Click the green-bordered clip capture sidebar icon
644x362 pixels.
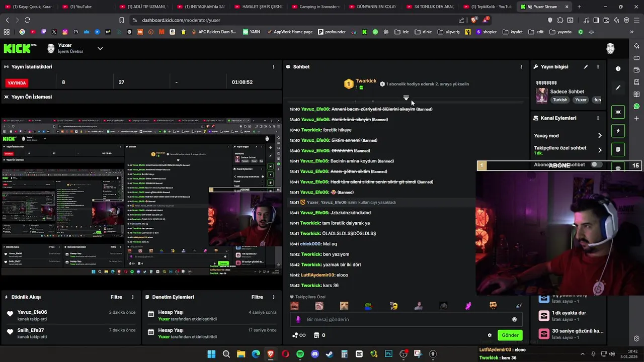(x=618, y=112)
